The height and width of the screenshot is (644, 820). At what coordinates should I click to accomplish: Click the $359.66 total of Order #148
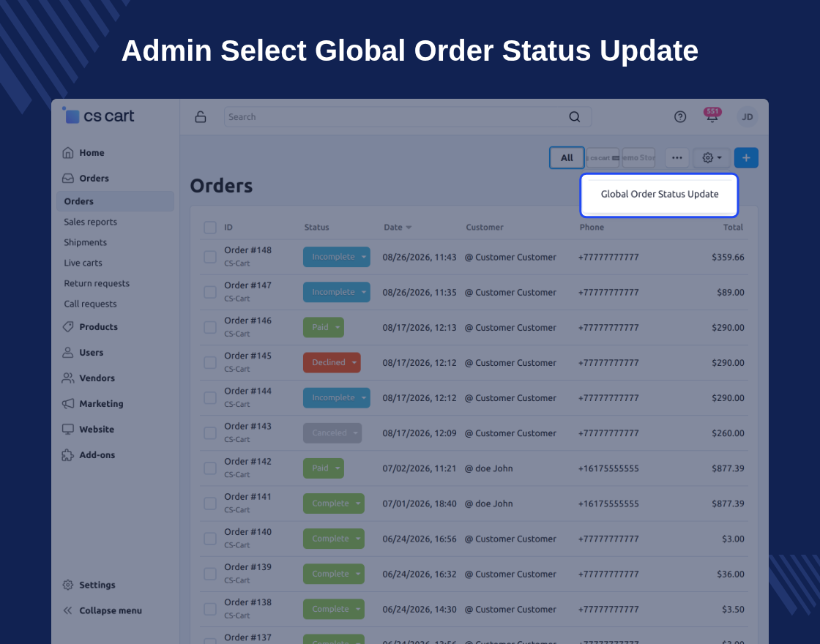tap(728, 257)
